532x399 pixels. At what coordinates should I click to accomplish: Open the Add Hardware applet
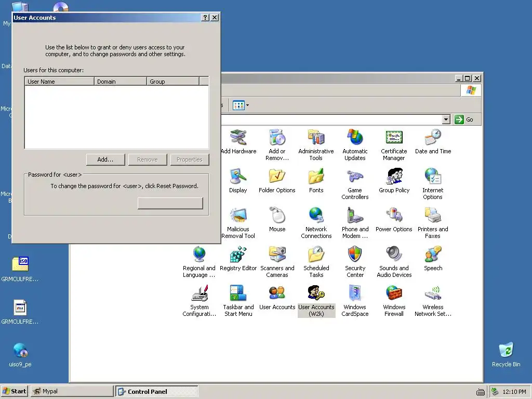point(238,137)
